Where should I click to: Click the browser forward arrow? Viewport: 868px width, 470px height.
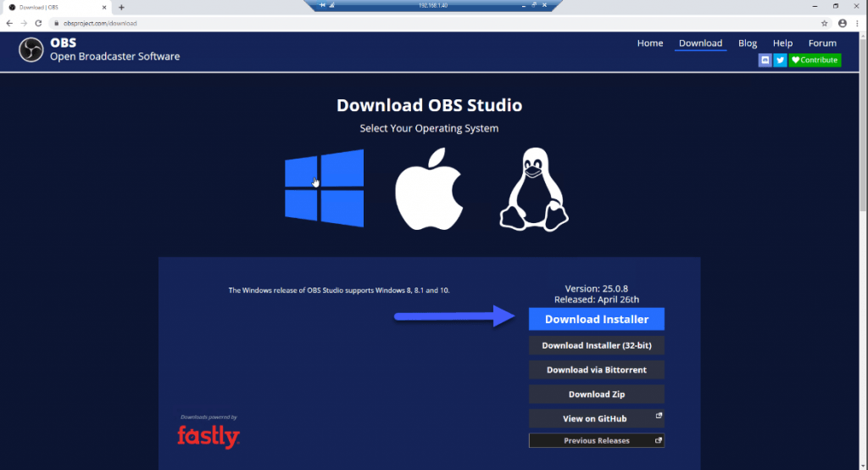[24, 23]
